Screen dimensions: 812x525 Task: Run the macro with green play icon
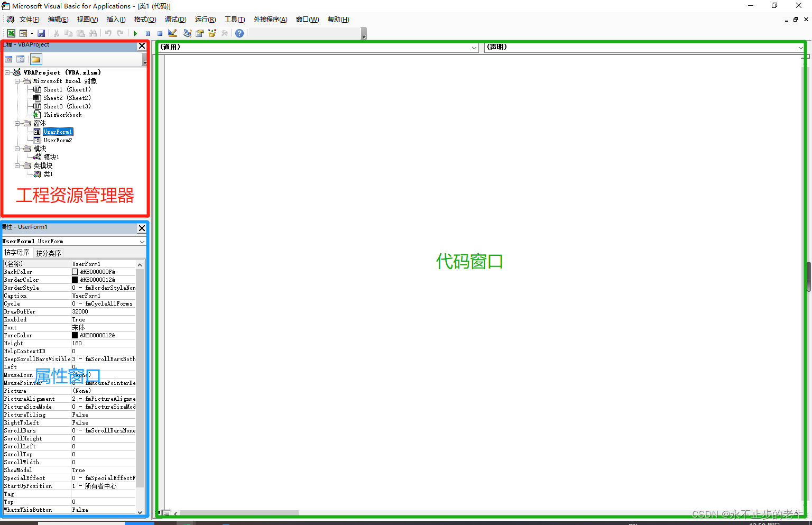pos(135,33)
